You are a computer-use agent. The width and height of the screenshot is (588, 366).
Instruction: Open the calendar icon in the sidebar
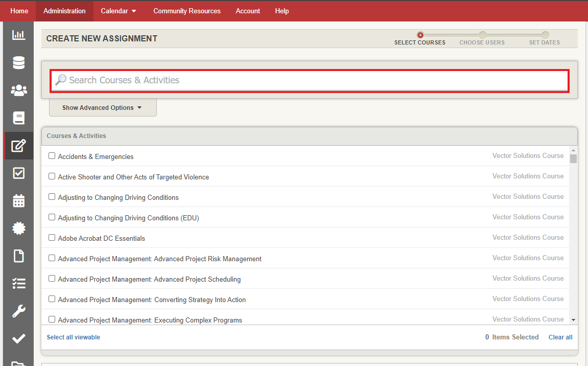[x=18, y=201]
